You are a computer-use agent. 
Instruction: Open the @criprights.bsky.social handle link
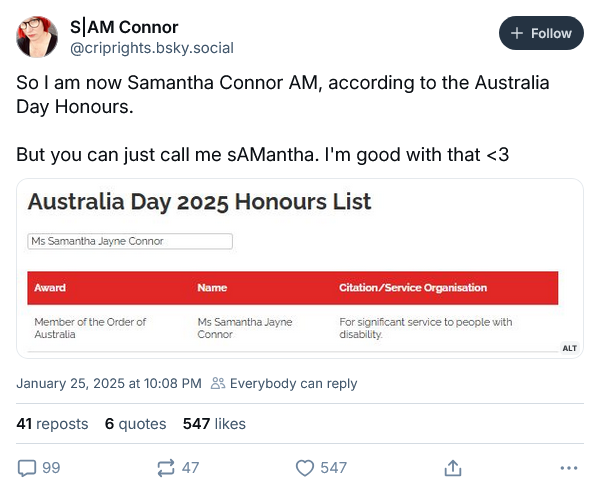pos(152,48)
